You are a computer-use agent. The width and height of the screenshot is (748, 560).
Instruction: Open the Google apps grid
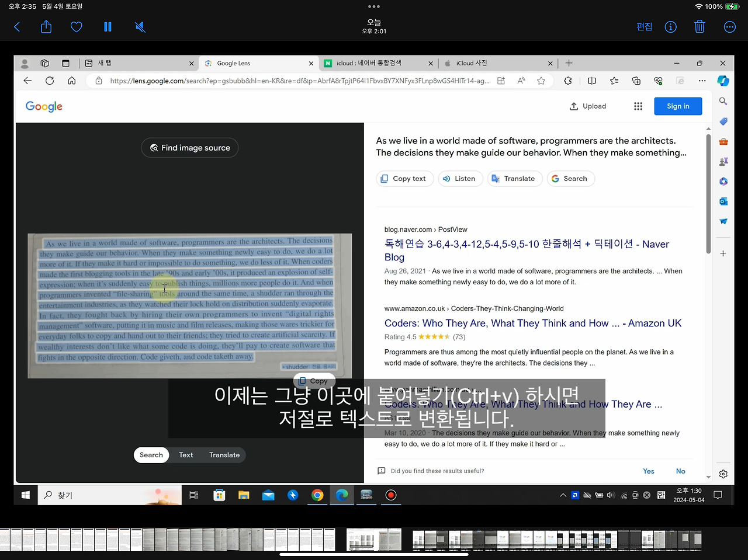click(x=638, y=106)
